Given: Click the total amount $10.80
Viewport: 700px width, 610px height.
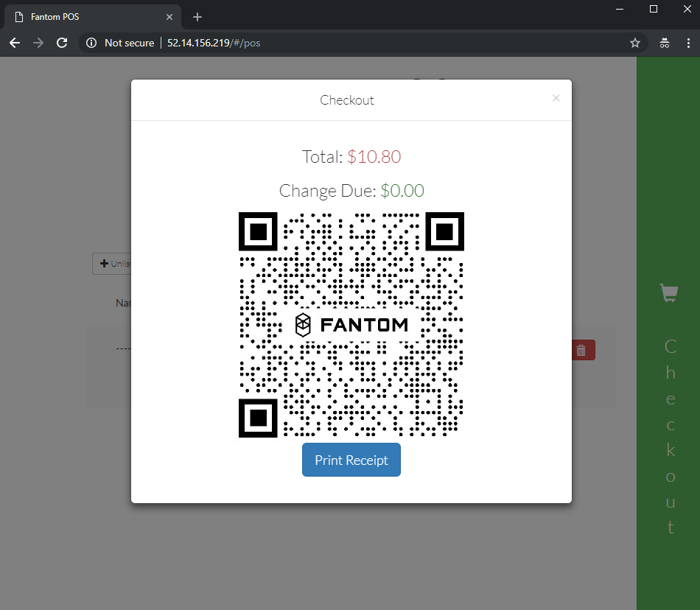Looking at the screenshot, I should [x=374, y=157].
